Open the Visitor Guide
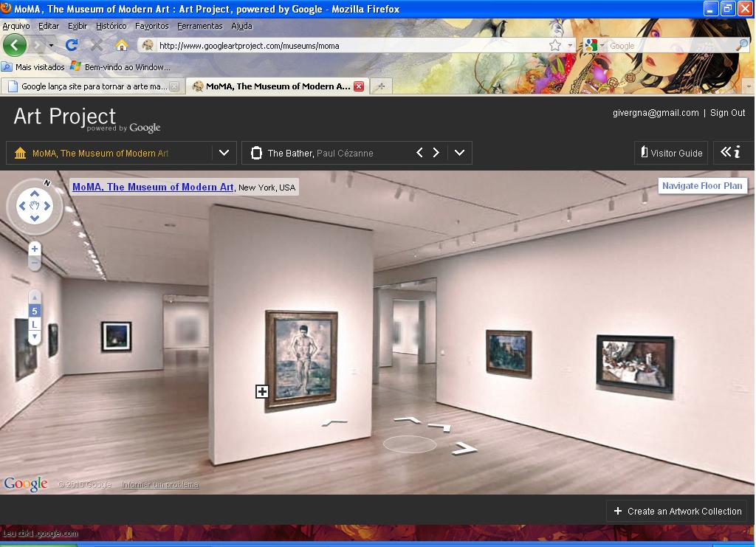 tap(671, 153)
